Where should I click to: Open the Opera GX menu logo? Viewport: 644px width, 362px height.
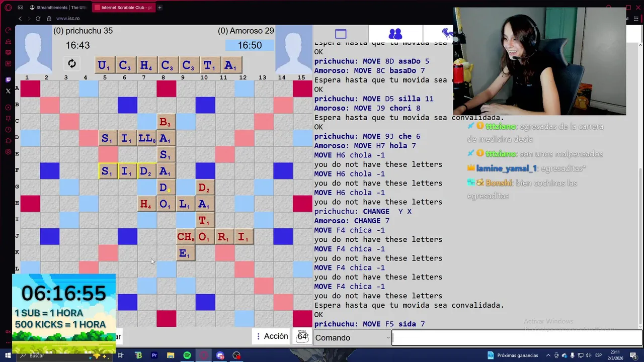(8, 8)
